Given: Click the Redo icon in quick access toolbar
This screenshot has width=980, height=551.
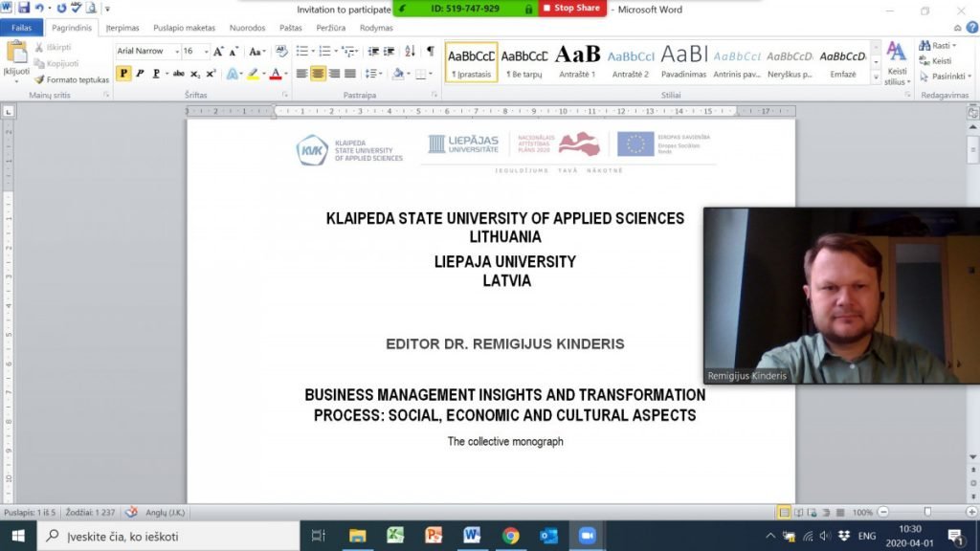Looking at the screenshot, I should click(61, 8).
